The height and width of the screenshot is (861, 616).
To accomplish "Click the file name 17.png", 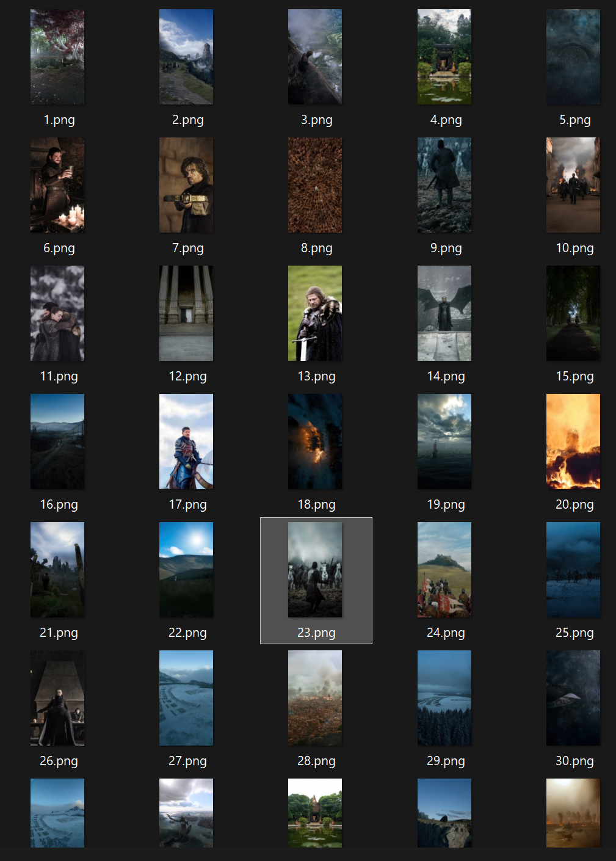I will [188, 505].
